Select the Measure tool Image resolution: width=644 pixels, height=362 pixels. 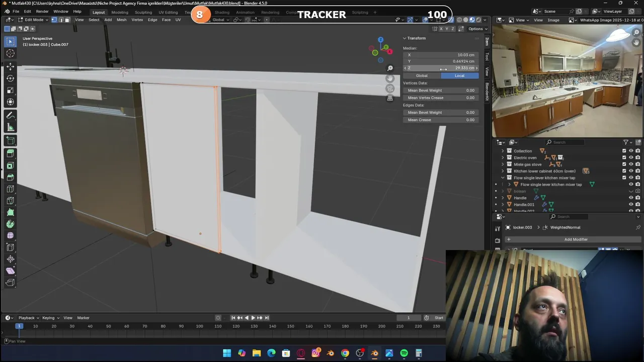pyautogui.click(x=10, y=127)
